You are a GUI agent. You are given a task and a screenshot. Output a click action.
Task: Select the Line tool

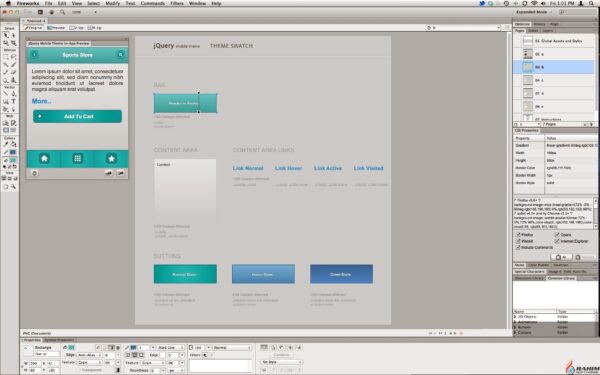point(6,94)
